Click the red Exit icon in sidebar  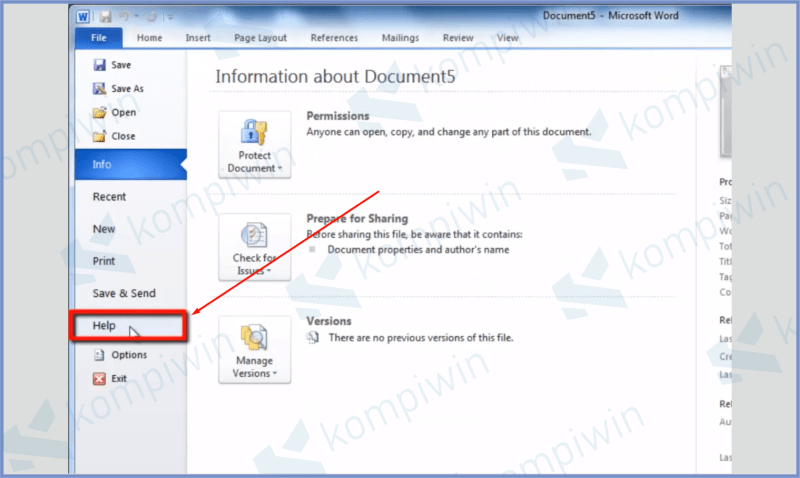point(99,379)
